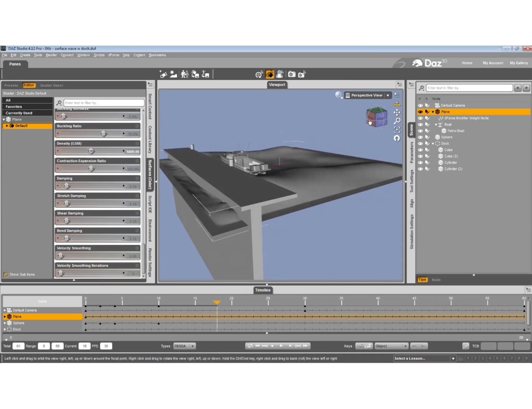Open the Select a Lesson dropdown
The height and width of the screenshot is (409, 532).
(x=424, y=358)
